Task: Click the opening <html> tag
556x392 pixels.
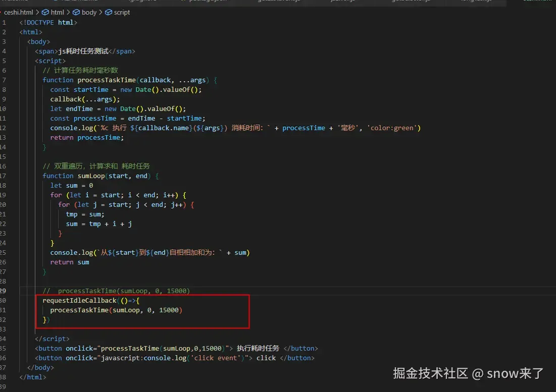Action: tap(31, 32)
